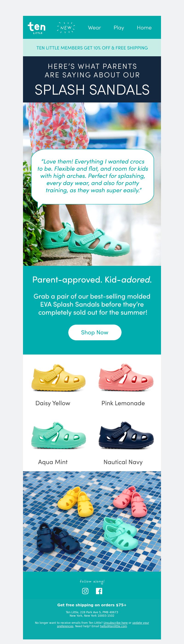
Task: Open the NEW starburst badge link
Action: tap(66, 28)
